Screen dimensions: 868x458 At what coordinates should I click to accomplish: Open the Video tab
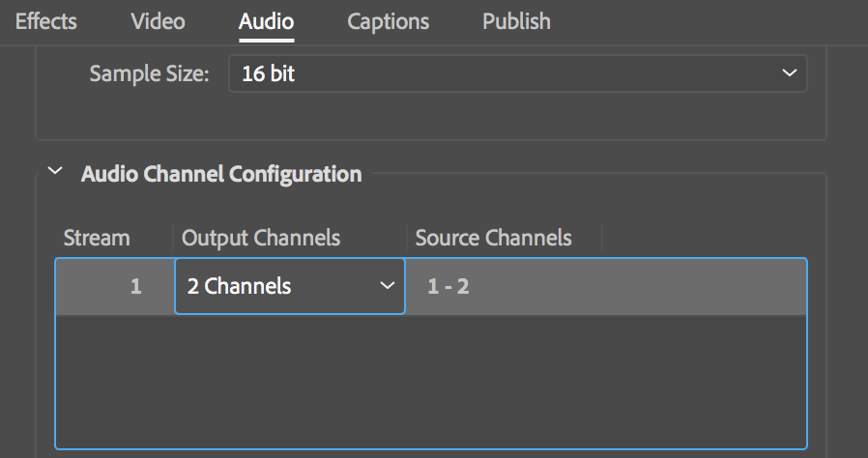pyautogui.click(x=158, y=20)
